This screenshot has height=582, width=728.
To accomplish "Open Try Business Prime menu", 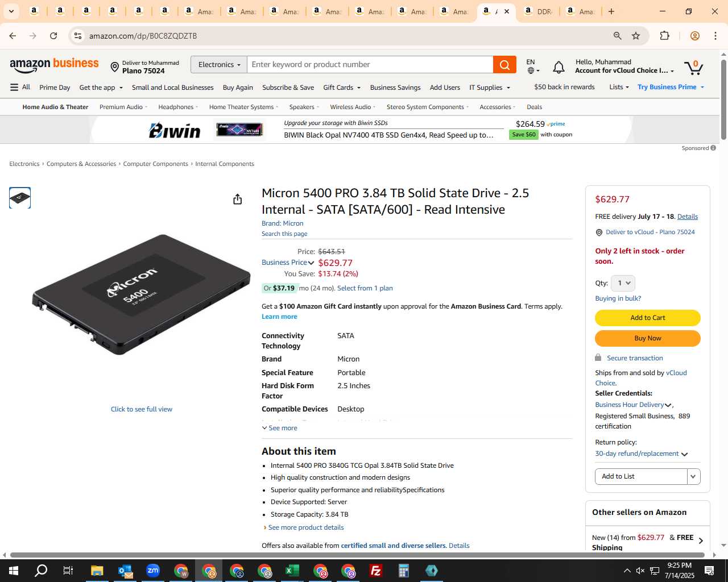I will coord(671,87).
